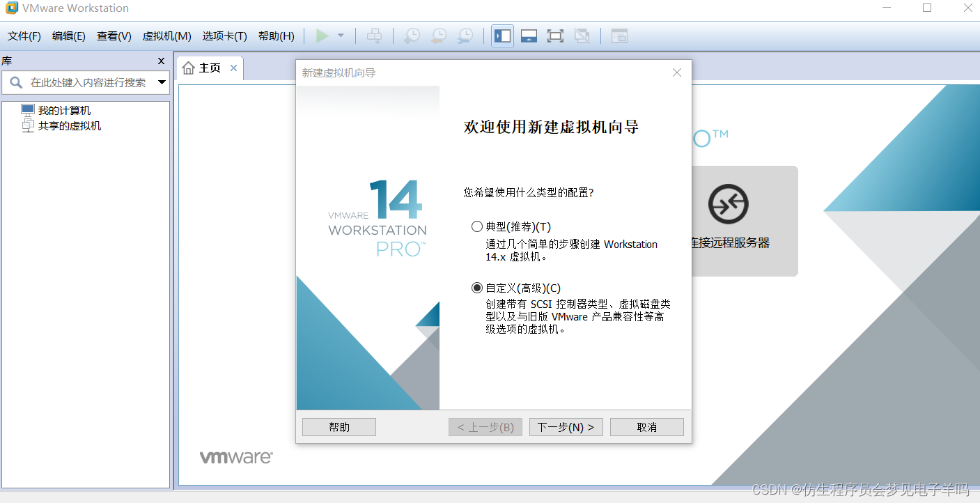Click the 取消 button in wizard
980x503 pixels.
[647, 427]
